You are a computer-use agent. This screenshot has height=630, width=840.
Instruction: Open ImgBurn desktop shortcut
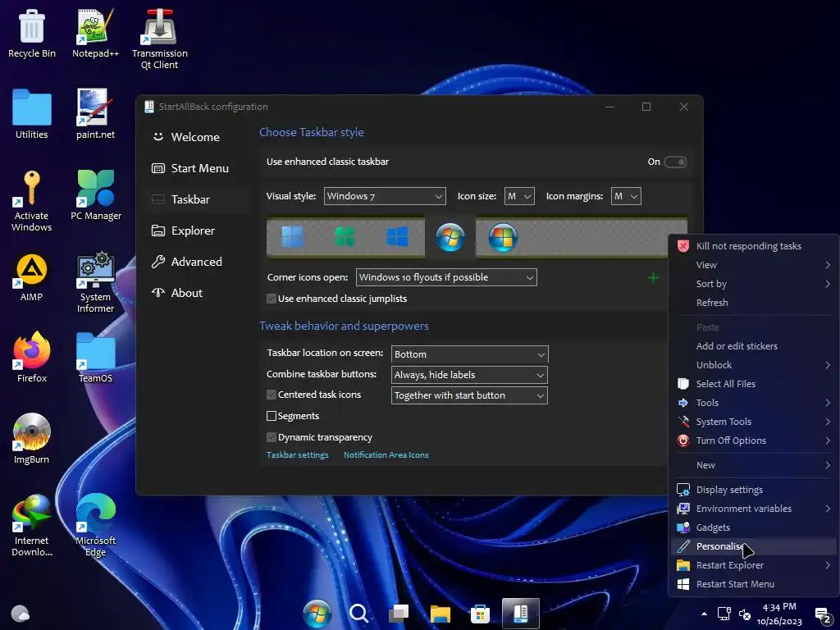click(x=32, y=439)
